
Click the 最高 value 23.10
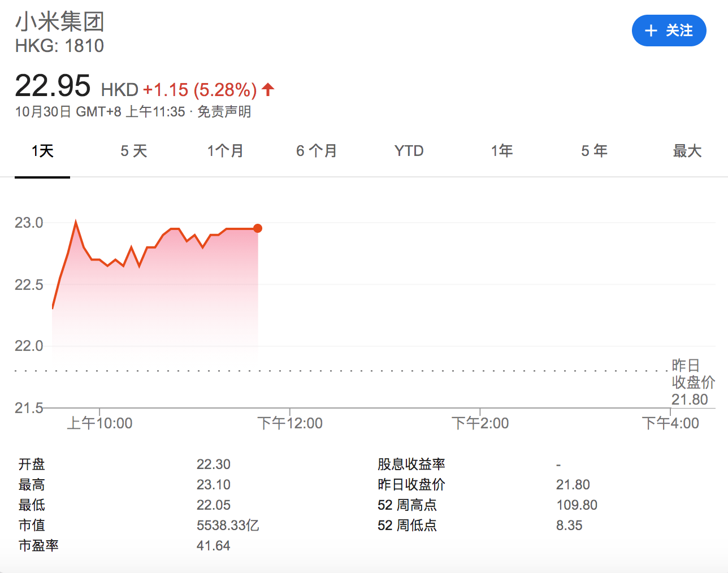(x=214, y=485)
